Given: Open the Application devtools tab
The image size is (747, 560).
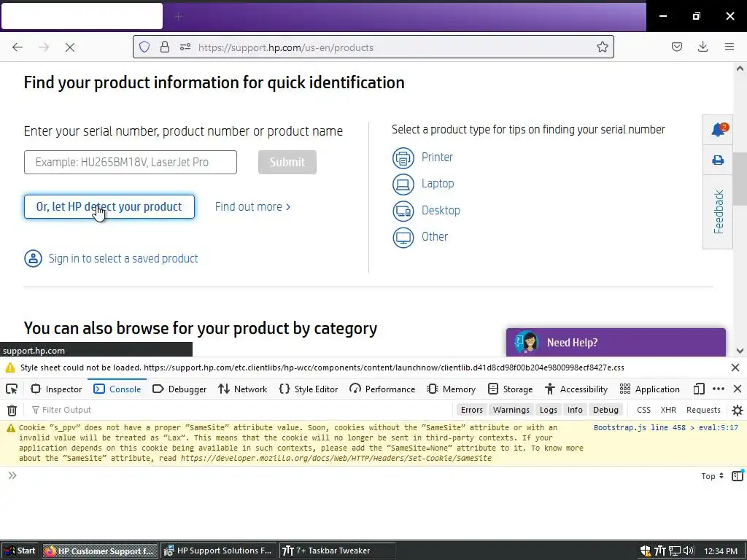Looking at the screenshot, I should (650, 389).
